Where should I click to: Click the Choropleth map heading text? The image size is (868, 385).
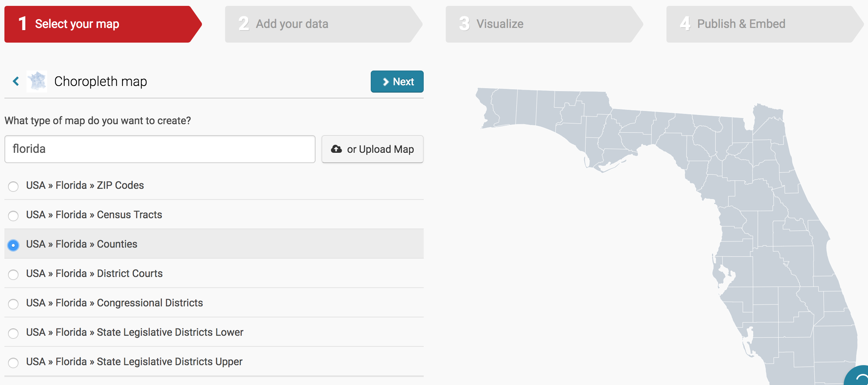100,81
